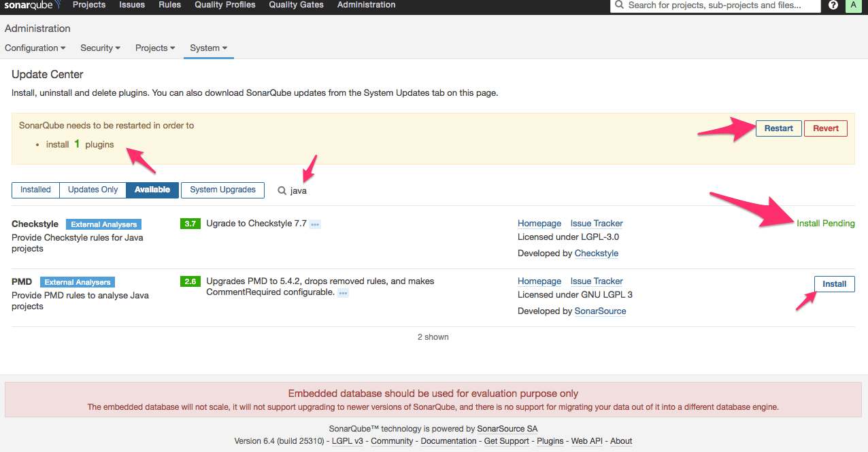Click the search magnifier in top bar

[619, 5]
